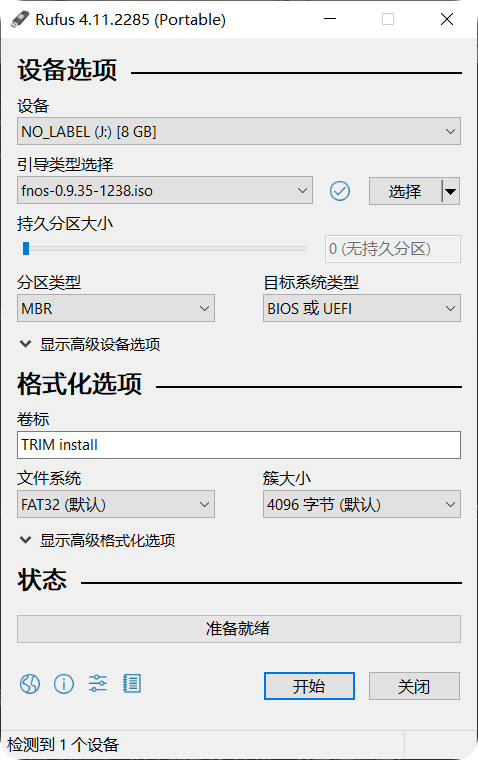This screenshot has height=760, width=478.
Task: Open the About info icon
Action: coord(64,684)
